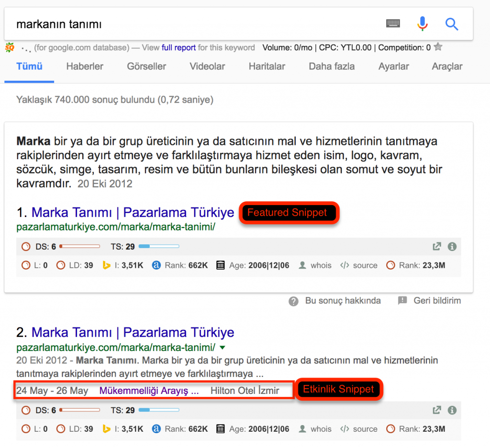This screenshot has height=448, width=490.
Task: Click the SEOquake logo icon
Action: 9,47
